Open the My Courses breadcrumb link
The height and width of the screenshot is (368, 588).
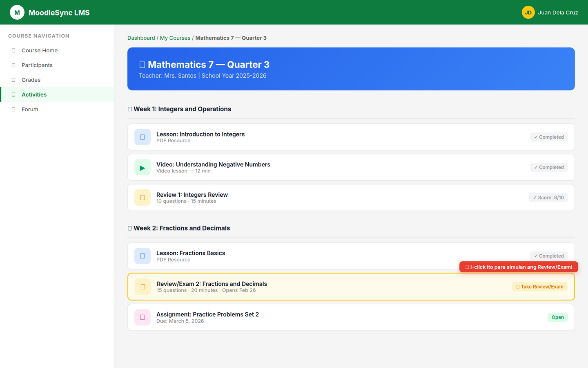175,38
